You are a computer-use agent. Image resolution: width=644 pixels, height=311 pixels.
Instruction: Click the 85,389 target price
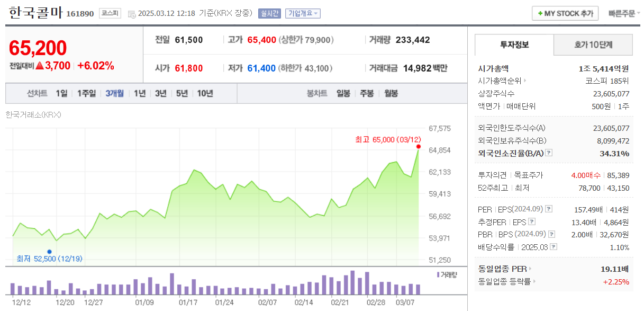click(618, 175)
